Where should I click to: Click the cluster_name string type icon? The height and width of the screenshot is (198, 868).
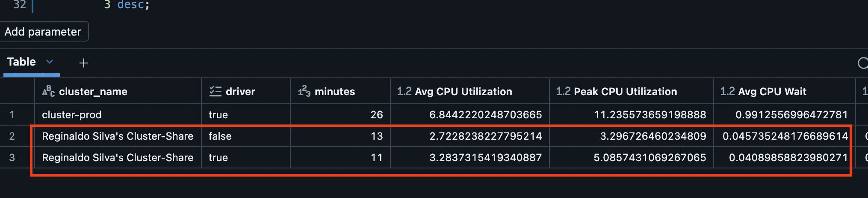[x=48, y=91]
